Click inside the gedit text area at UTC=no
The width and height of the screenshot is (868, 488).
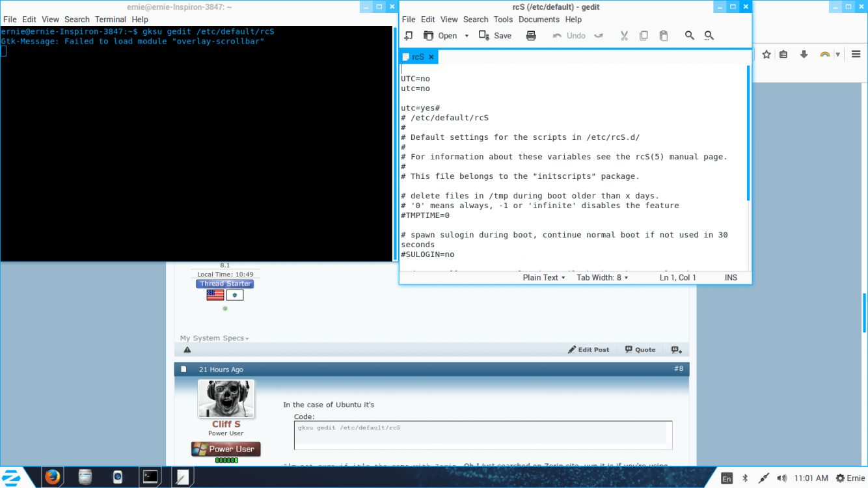415,79
